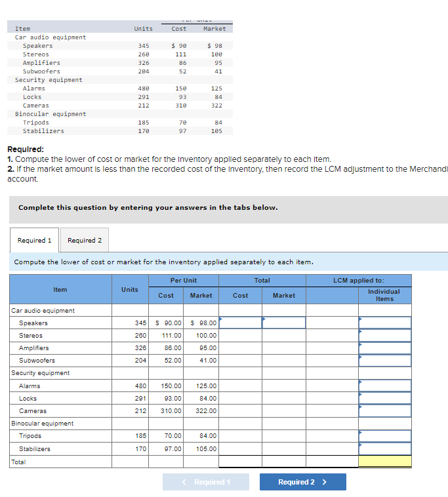Click the 'Market' header in the top data table

click(214, 29)
